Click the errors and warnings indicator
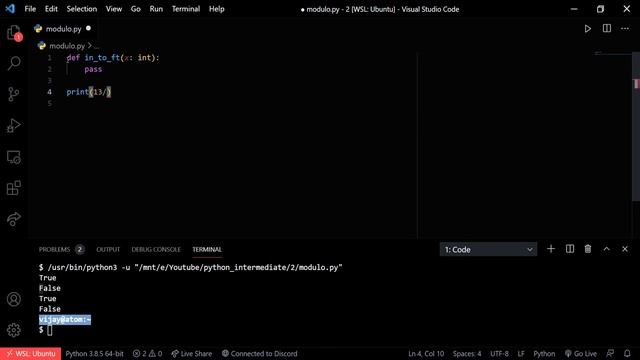Image resolution: width=640 pixels, height=360 pixels. (x=147, y=353)
